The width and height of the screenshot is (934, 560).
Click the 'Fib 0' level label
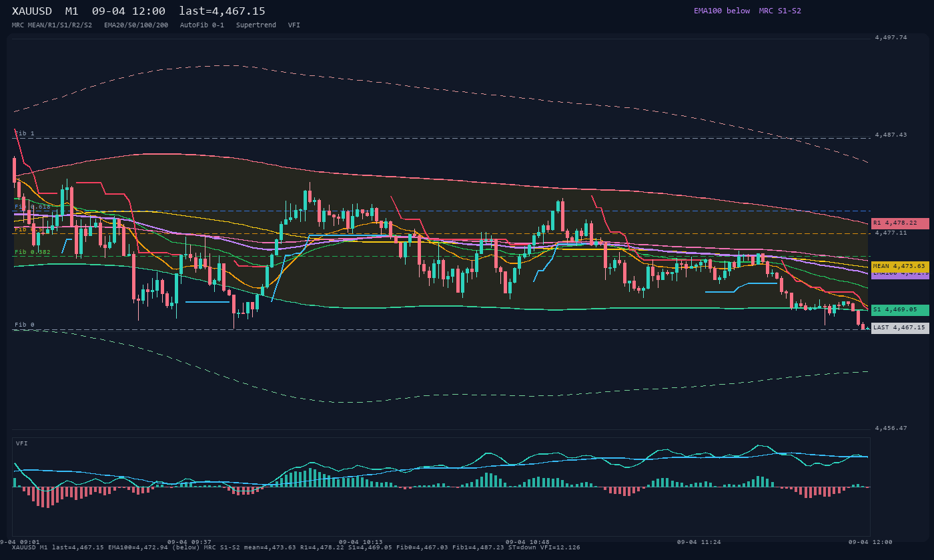click(x=25, y=325)
